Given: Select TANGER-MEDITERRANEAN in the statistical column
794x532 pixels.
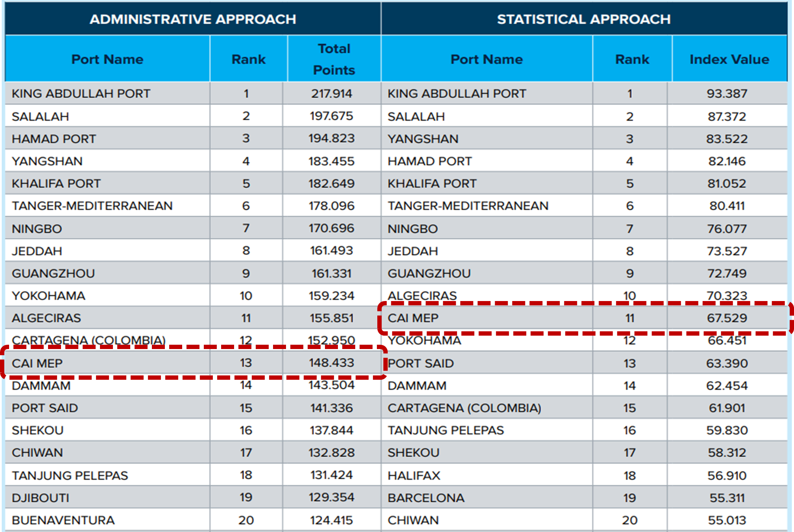Looking at the screenshot, I should [x=468, y=206].
